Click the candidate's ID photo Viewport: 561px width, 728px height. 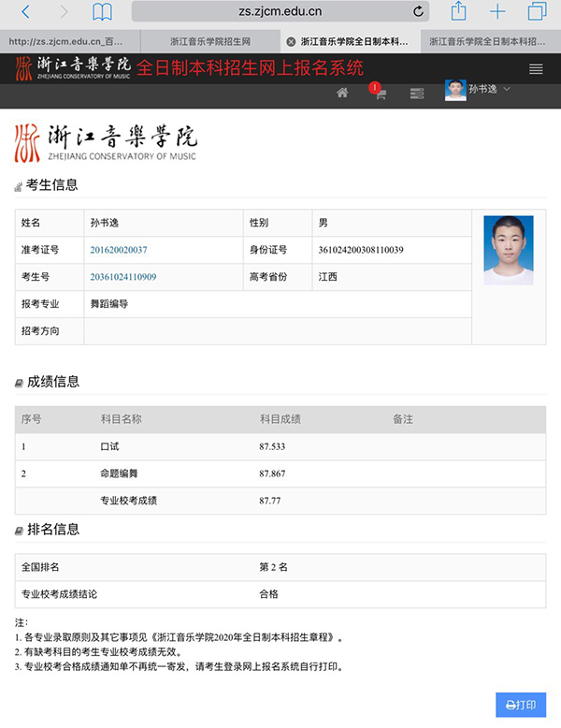click(x=508, y=250)
